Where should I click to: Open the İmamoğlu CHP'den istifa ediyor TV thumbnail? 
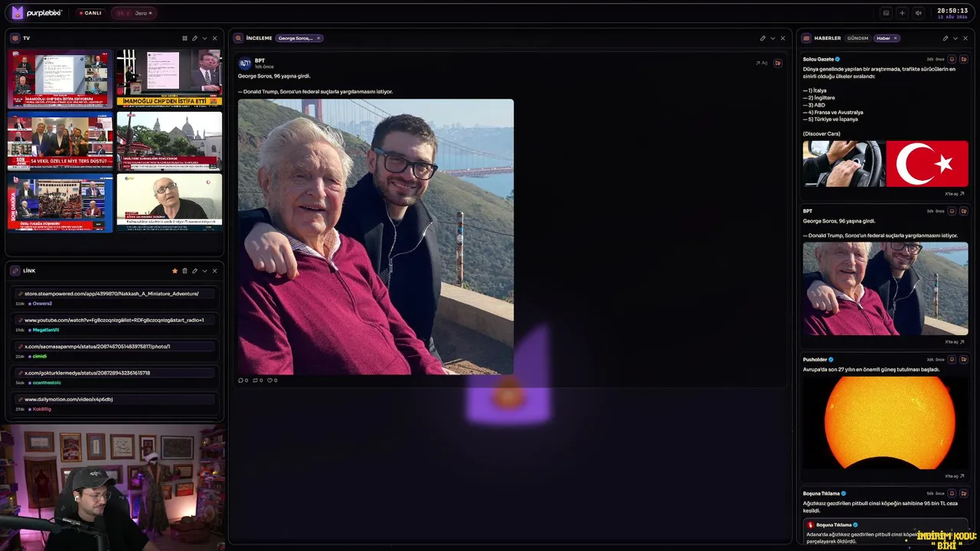[60, 79]
